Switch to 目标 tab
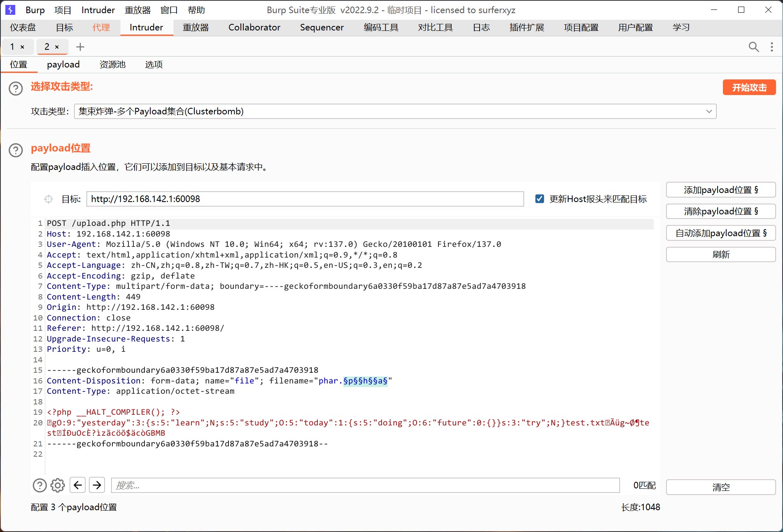This screenshot has width=783, height=532. tap(64, 28)
